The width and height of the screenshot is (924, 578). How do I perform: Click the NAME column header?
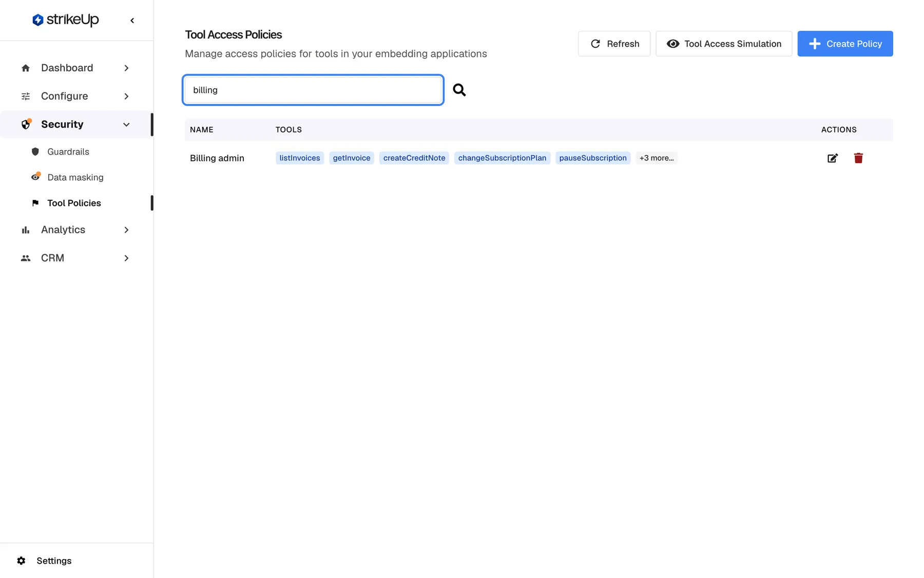click(202, 130)
